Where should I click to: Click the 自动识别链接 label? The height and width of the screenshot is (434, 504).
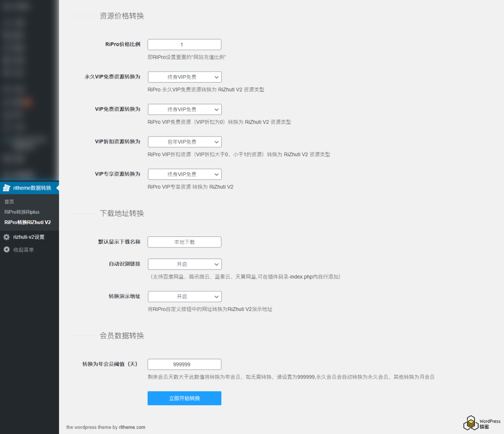point(124,264)
